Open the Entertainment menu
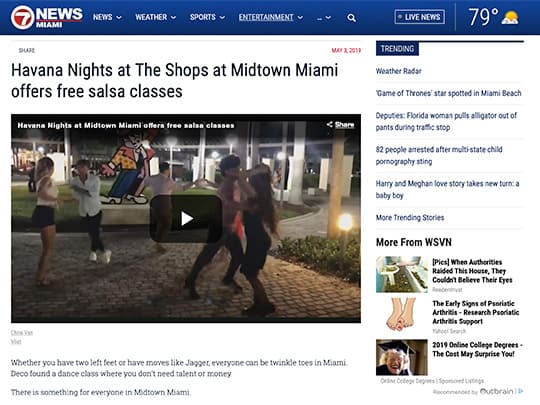The width and height of the screenshot is (540, 405). (x=271, y=17)
